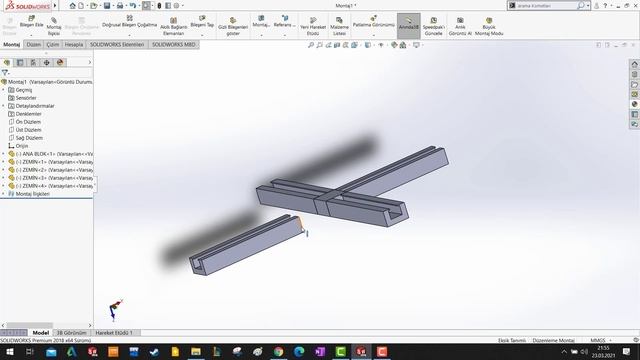
Task: Click the Save icon in title bar
Action: (107, 6)
